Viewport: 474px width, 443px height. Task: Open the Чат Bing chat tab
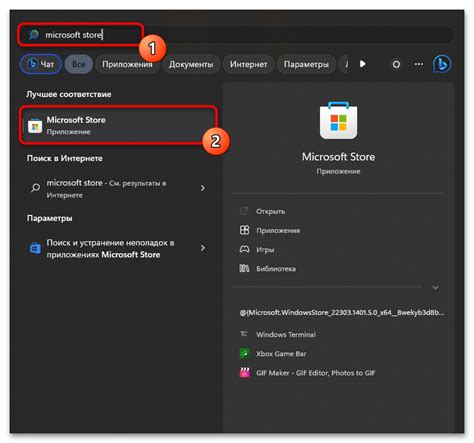tap(41, 64)
